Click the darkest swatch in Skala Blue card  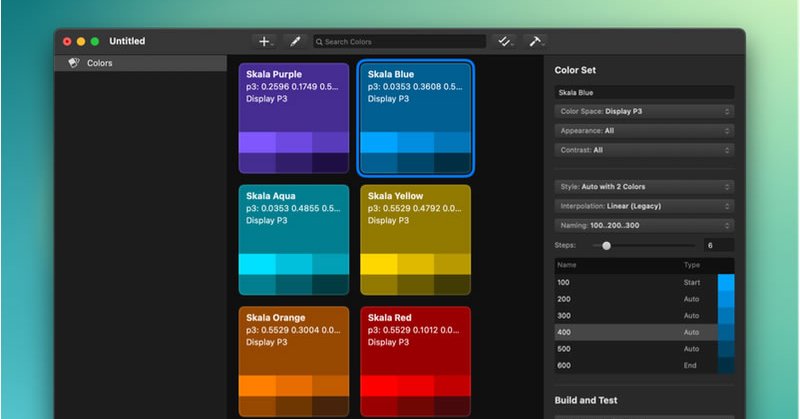tap(453, 163)
